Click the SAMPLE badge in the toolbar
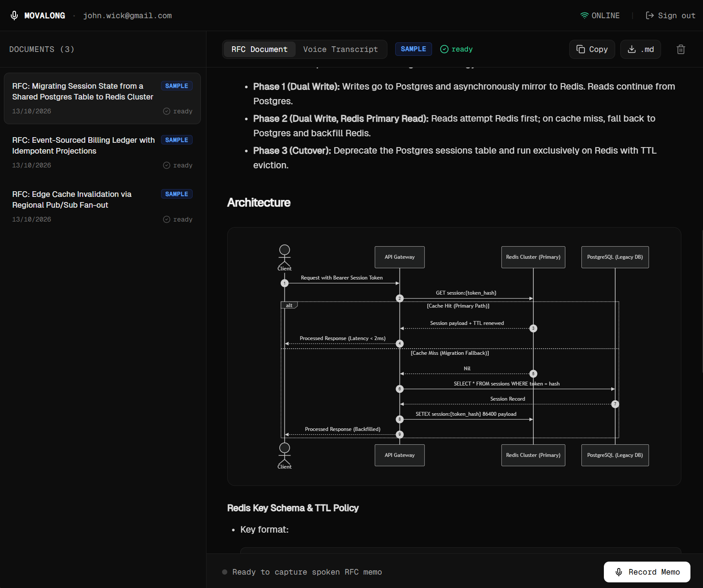 [413, 49]
